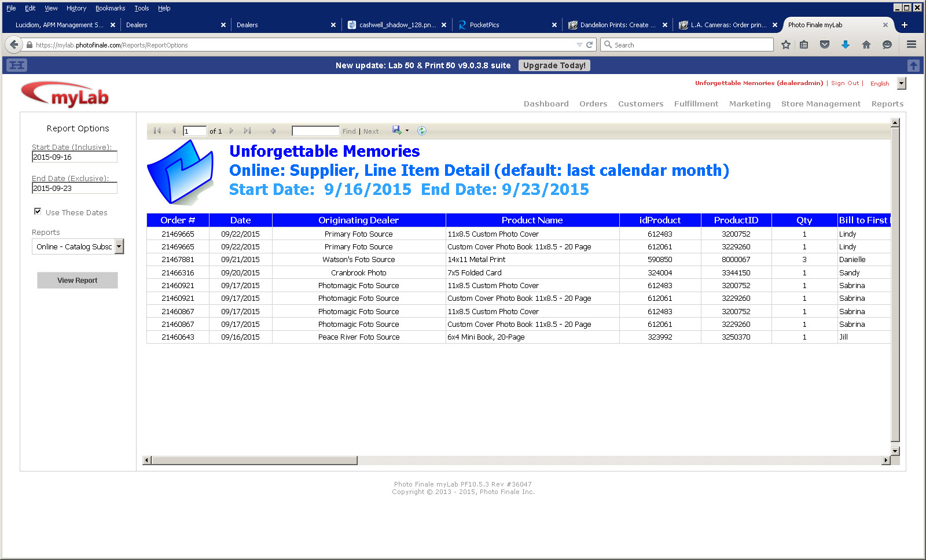This screenshot has width=926, height=560.
Task: Click the icon left of the update banner
Action: (17, 65)
